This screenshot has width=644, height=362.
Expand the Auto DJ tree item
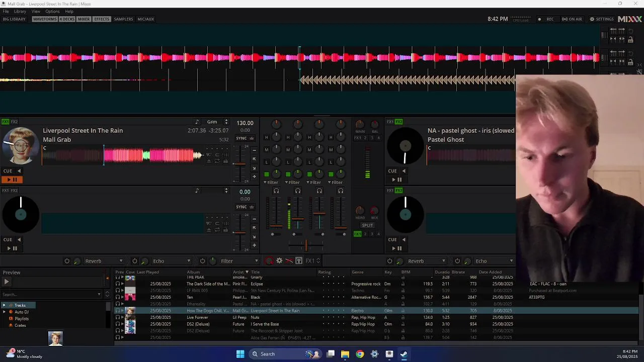[x=5, y=312]
